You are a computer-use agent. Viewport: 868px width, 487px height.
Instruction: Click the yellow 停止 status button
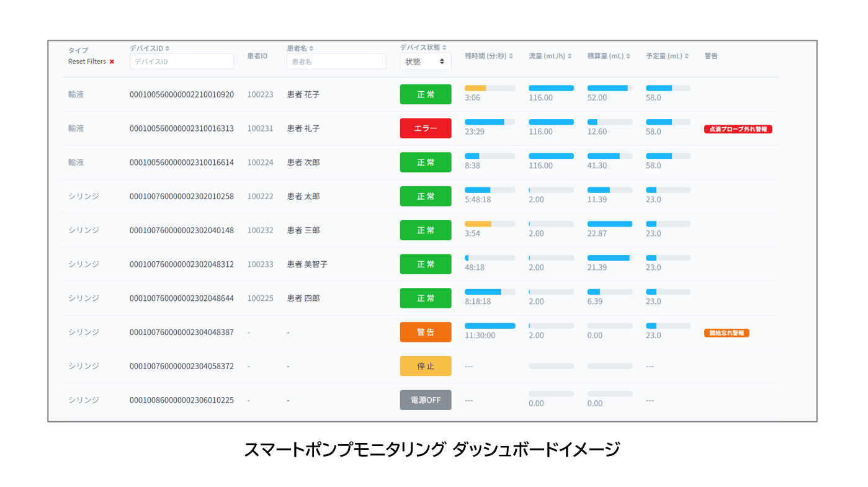point(426,366)
